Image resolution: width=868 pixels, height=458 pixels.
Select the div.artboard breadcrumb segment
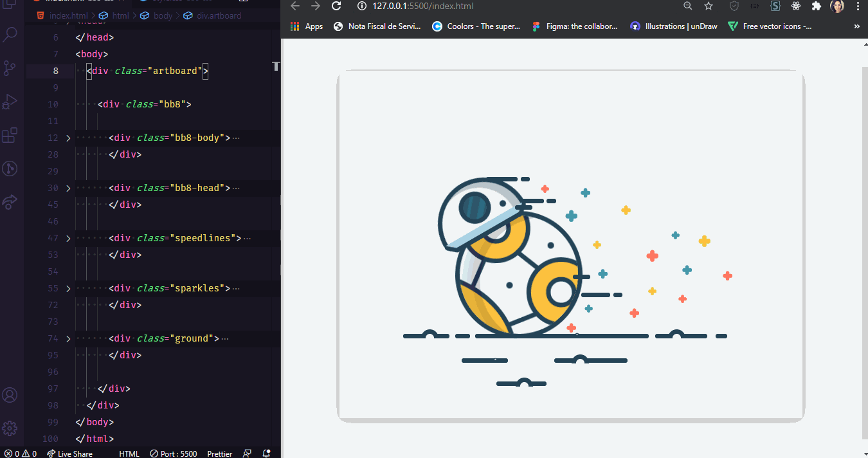(x=212, y=15)
